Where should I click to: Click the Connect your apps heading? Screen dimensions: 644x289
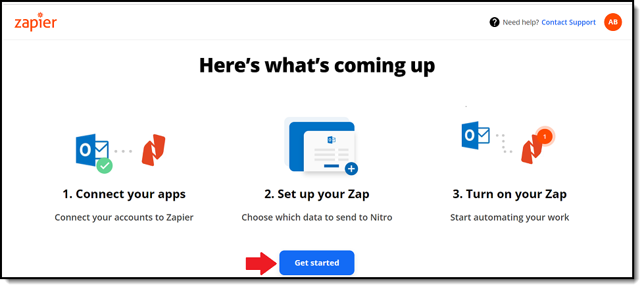point(124,194)
